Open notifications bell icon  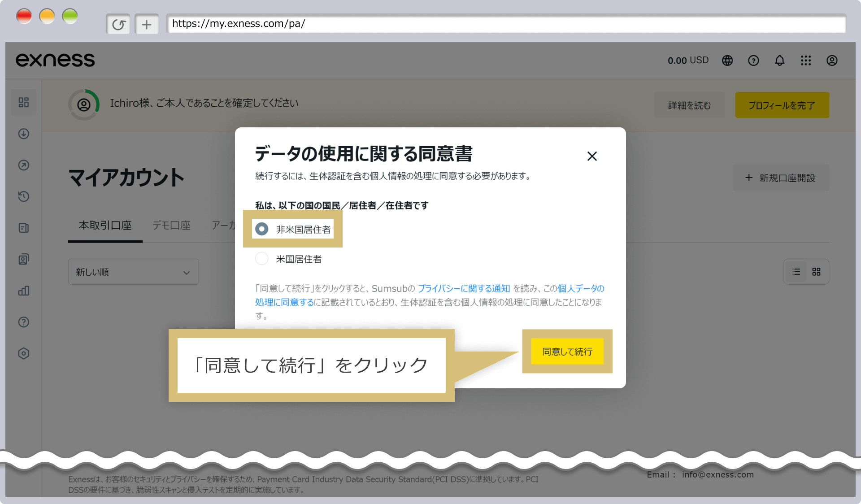point(780,61)
